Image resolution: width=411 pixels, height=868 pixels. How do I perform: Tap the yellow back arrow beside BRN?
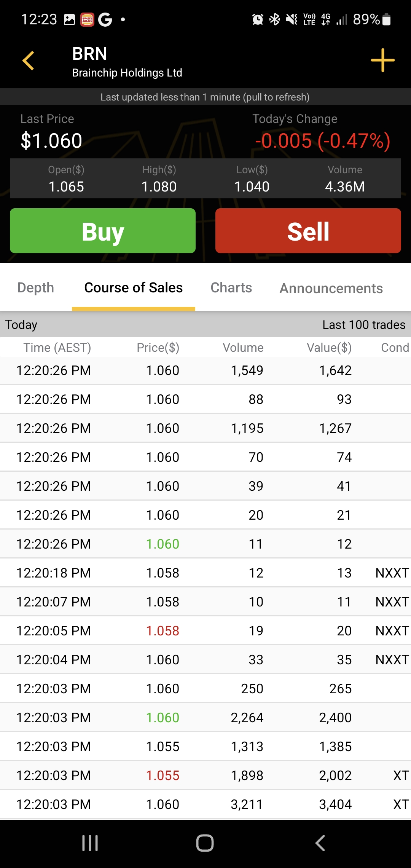29,61
